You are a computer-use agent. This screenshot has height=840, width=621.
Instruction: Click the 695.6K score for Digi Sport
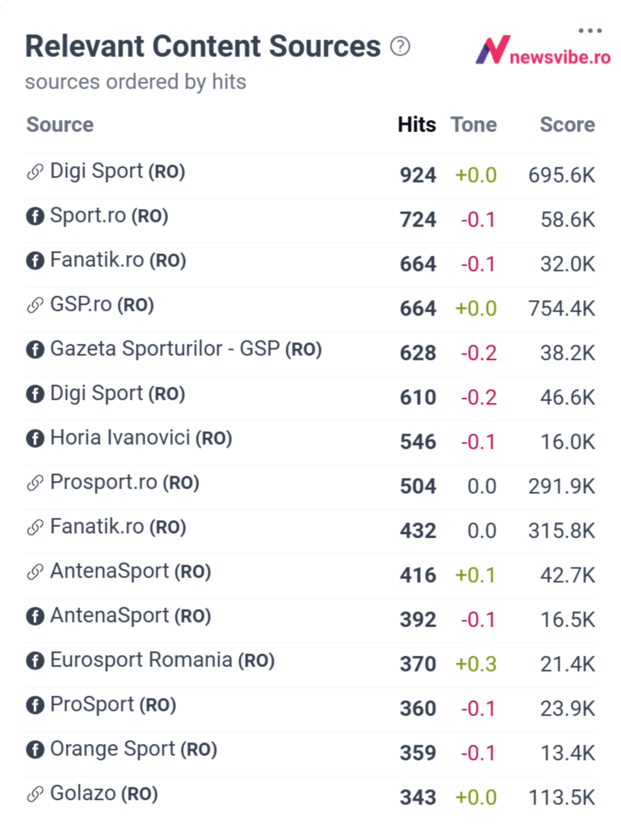point(561,176)
